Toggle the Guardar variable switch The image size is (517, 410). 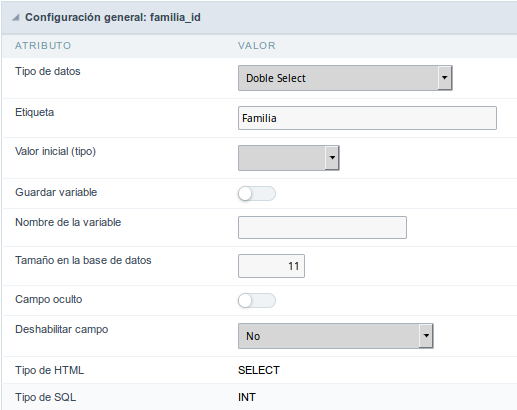pyautogui.click(x=257, y=194)
